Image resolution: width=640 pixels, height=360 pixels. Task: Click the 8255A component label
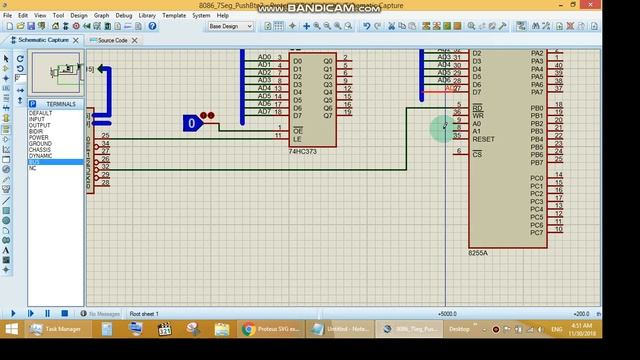[x=478, y=253]
